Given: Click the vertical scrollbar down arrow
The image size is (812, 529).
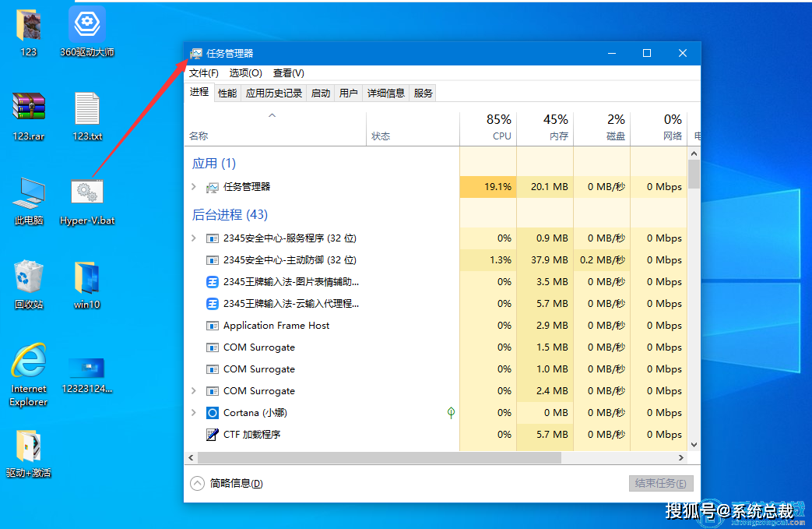Looking at the screenshot, I should (694, 444).
